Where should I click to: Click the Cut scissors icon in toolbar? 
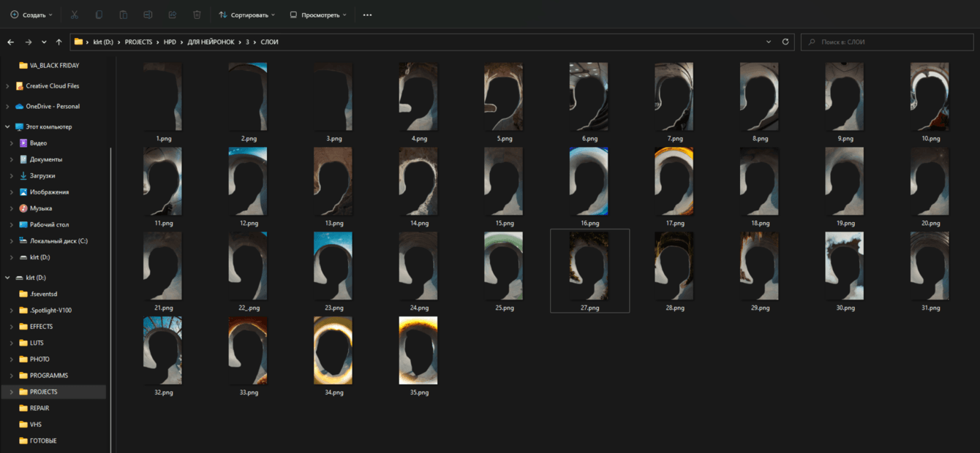click(75, 15)
